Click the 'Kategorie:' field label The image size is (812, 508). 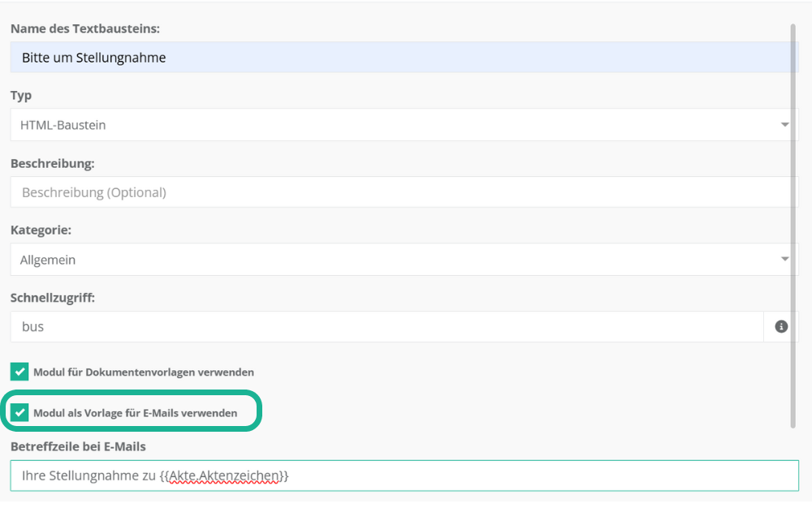(x=41, y=230)
